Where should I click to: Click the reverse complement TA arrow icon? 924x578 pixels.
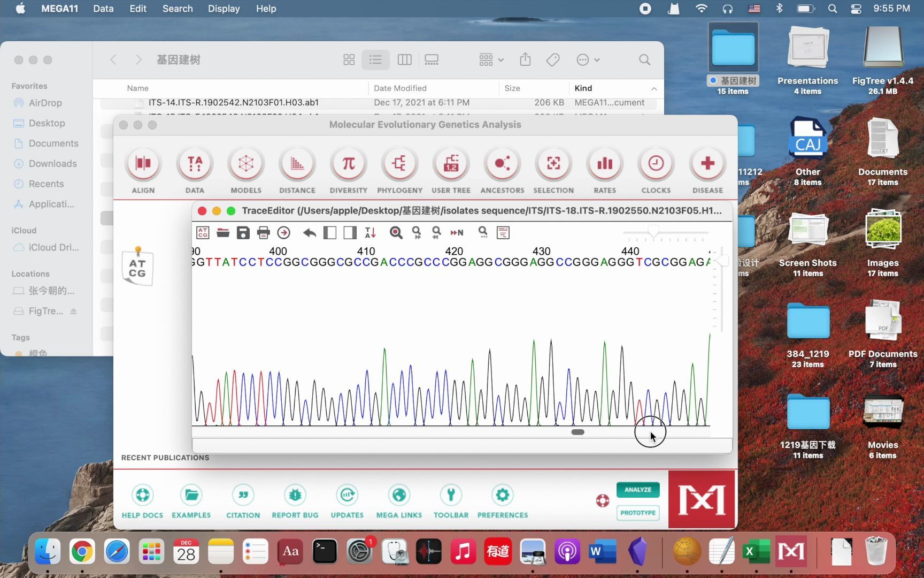tap(371, 232)
